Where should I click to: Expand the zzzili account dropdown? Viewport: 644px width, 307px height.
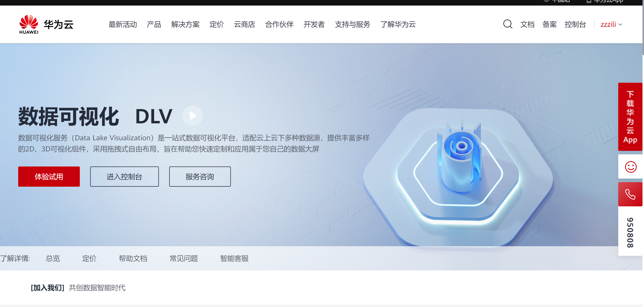pos(611,24)
